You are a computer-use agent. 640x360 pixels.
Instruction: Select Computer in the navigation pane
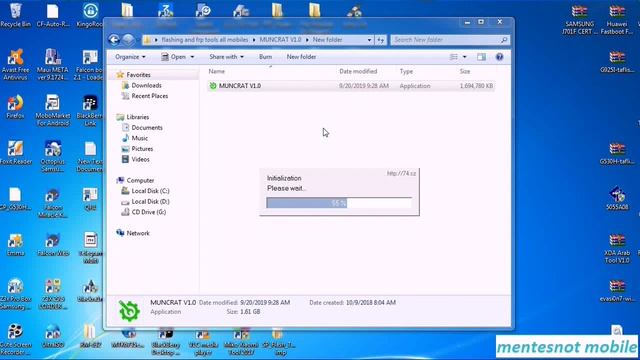pos(140,180)
